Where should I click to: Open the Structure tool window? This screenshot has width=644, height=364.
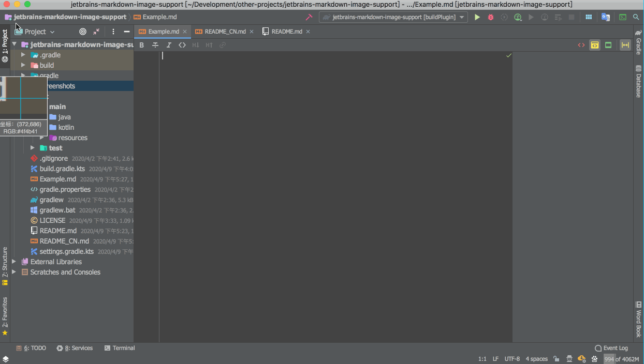point(5,266)
